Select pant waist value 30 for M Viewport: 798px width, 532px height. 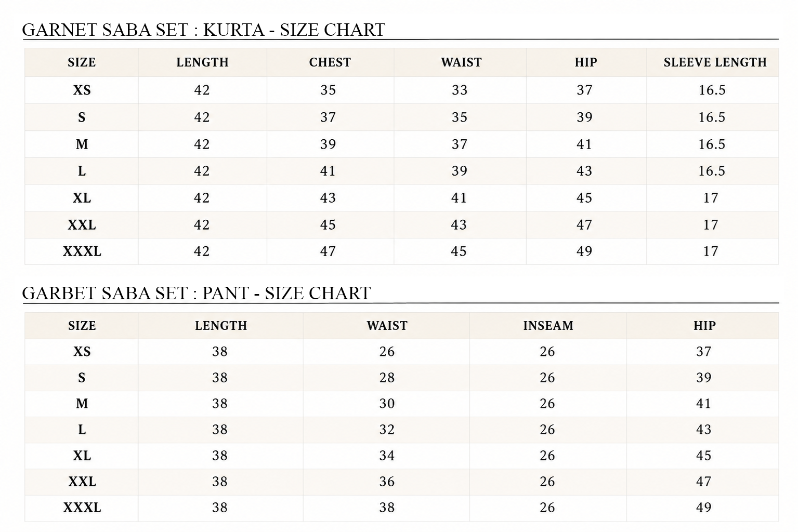point(387,404)
